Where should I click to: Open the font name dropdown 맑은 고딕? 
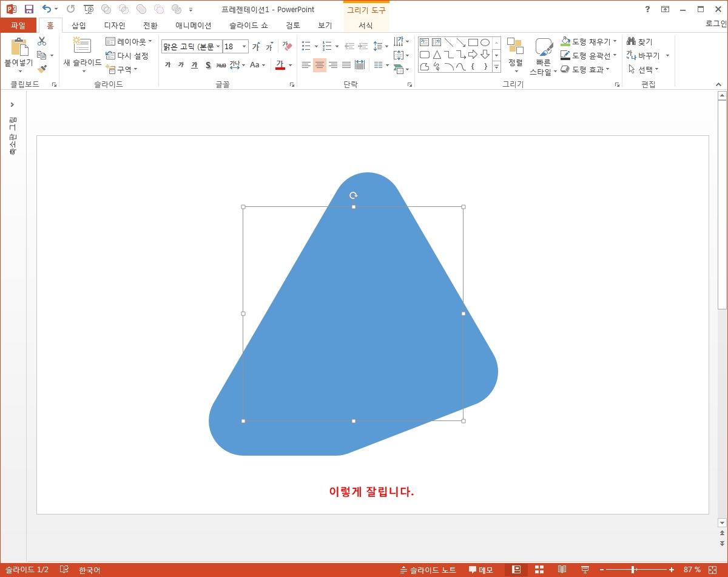point(218,47)
